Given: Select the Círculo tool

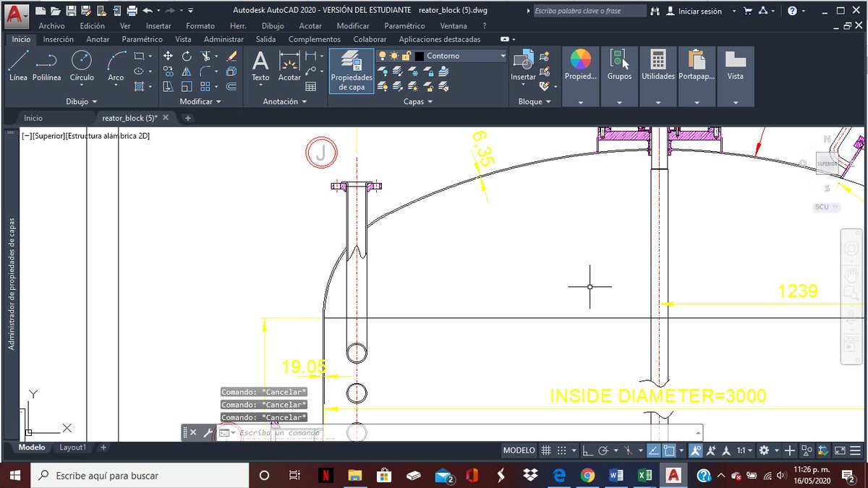Looking at the screenshot, I should point(82,66).
